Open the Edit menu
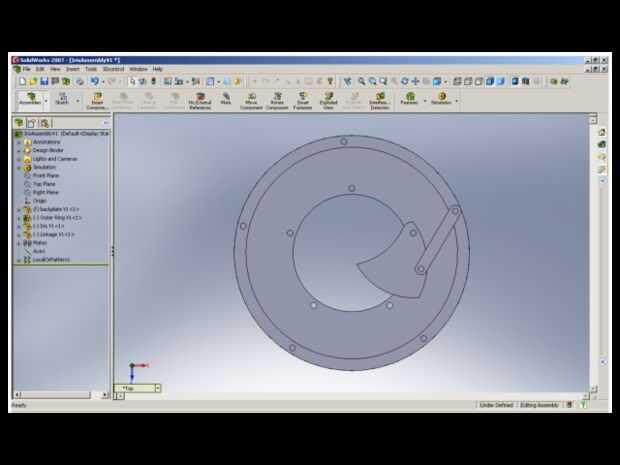Image resolution: width=620 pixels, height=465 pixels. coord(40,69)
